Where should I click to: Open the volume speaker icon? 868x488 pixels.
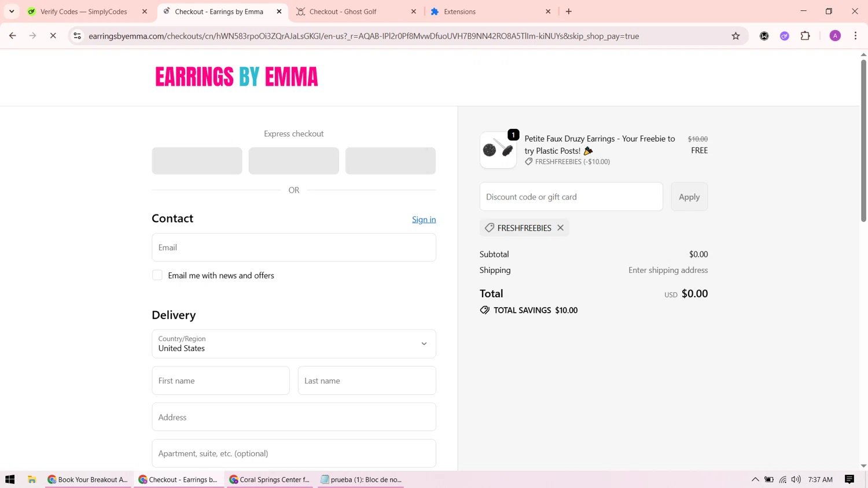coord(796,479)
